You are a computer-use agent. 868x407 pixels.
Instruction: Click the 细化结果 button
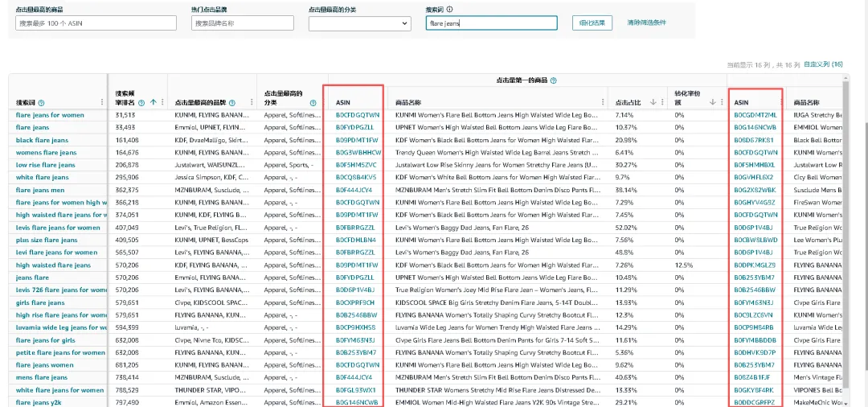click(x=592, y=23)
